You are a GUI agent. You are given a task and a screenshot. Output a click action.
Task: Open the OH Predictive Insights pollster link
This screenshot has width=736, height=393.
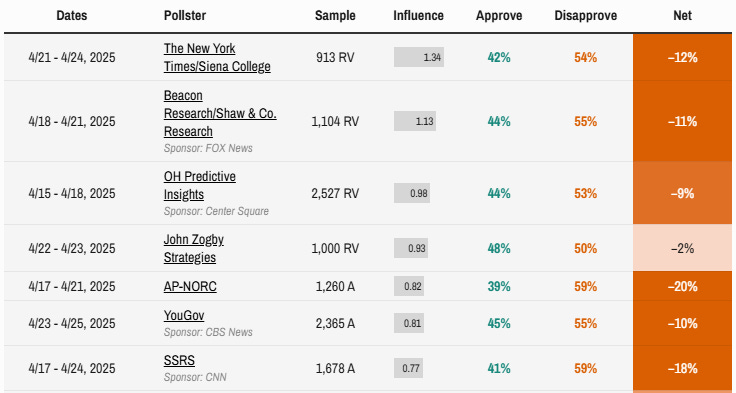point(199,185)
